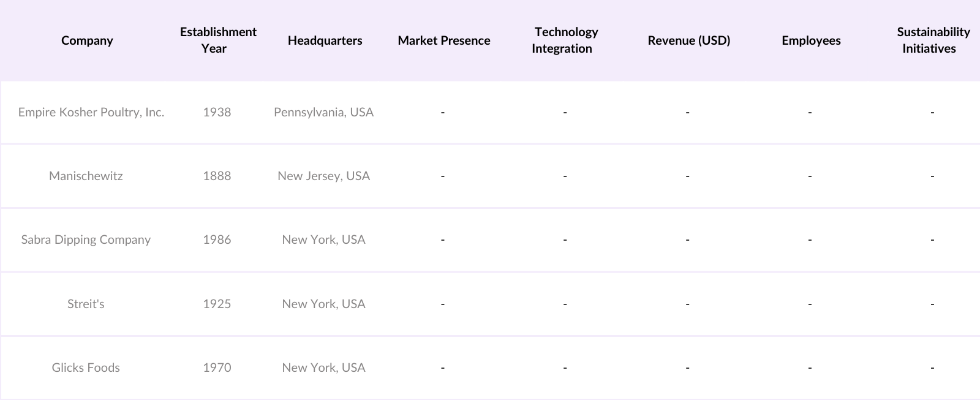This screenshot has width=980, height=400.
Task: Click Glicks Foods' Revenue dash cell
Action: click(x=688, y=368)
